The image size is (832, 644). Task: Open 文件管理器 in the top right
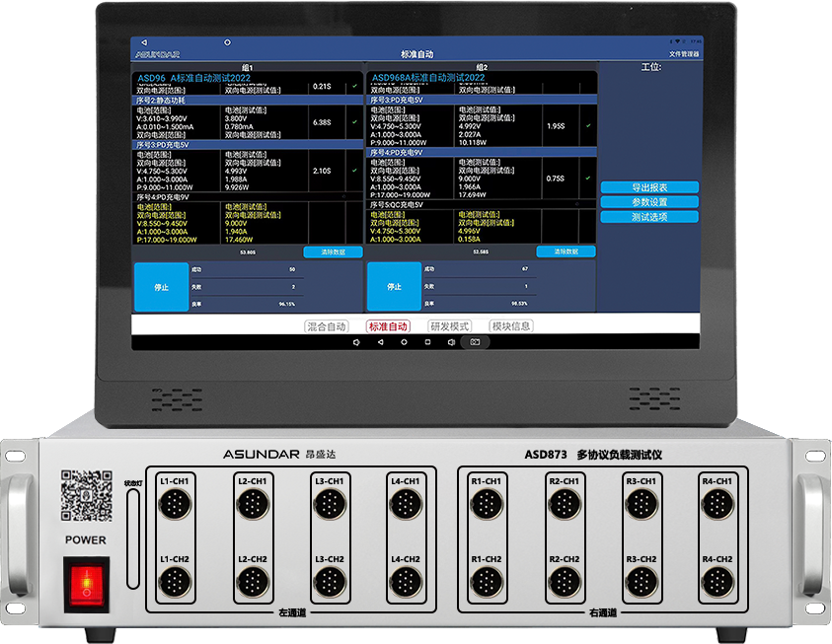tap(683, 54)
